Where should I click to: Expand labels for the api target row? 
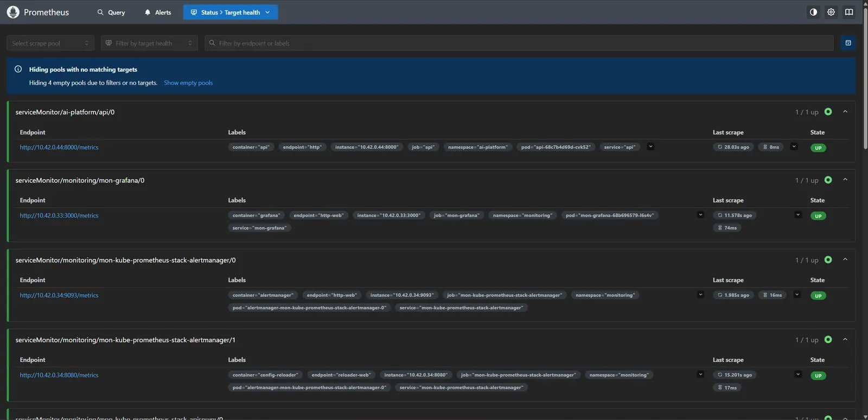650,147
